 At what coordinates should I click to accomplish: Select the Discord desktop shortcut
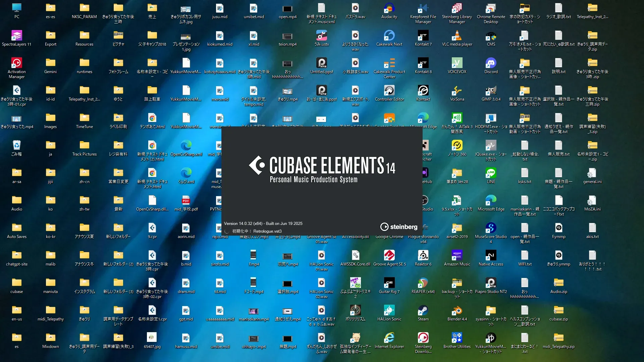pos(491,63)
